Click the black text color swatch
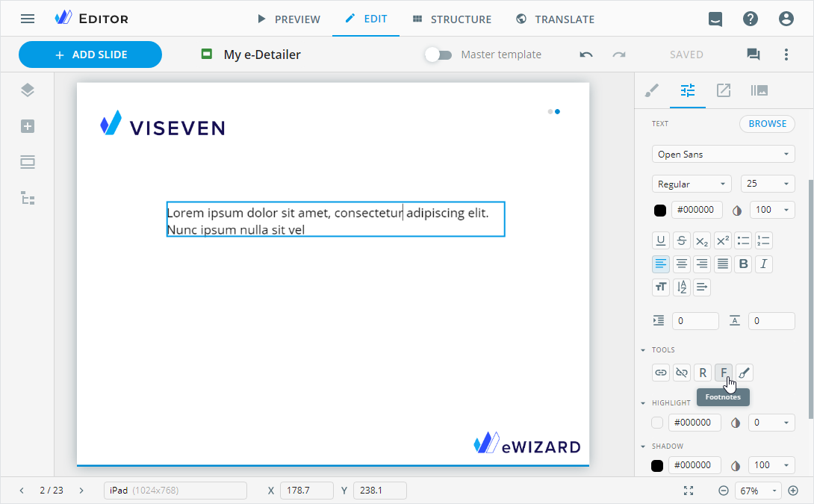The height and width of the screenshot is (504, 814). tap(660, 211)
